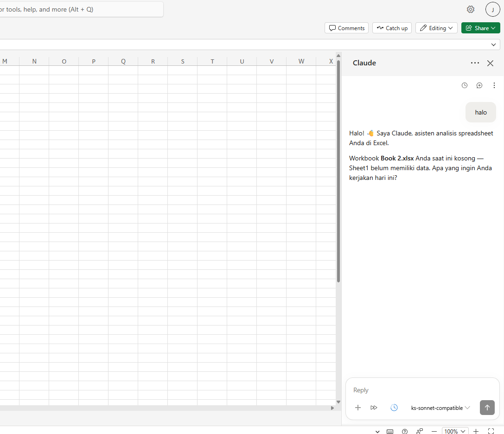
Task: Expand the formula bar chevron
Action: click(493, 45)
